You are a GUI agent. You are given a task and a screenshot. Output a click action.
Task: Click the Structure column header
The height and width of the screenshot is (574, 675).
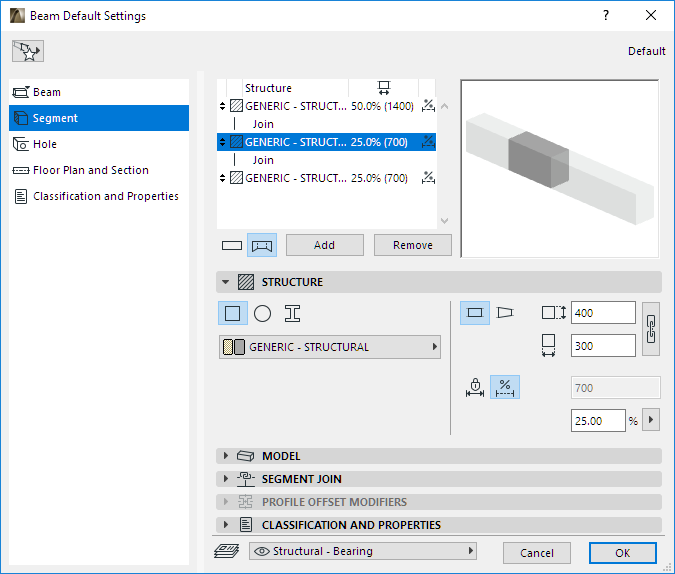[268, 88]
